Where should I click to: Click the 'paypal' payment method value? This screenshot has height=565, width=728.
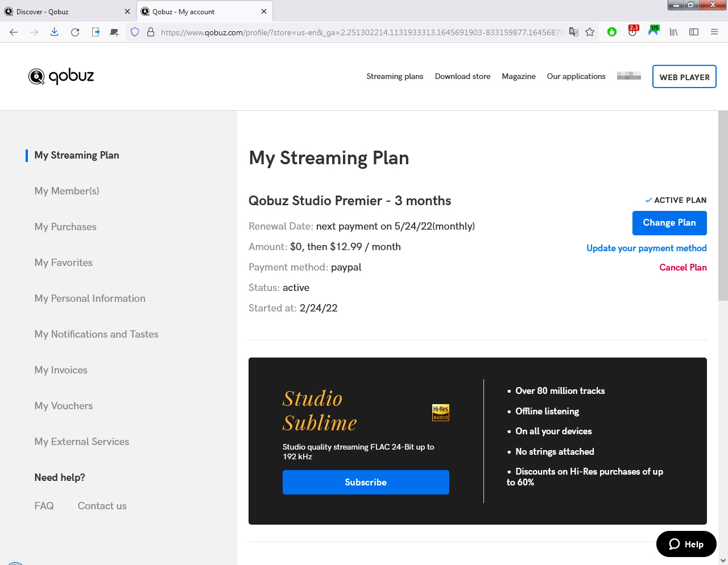tap(346, 267)
